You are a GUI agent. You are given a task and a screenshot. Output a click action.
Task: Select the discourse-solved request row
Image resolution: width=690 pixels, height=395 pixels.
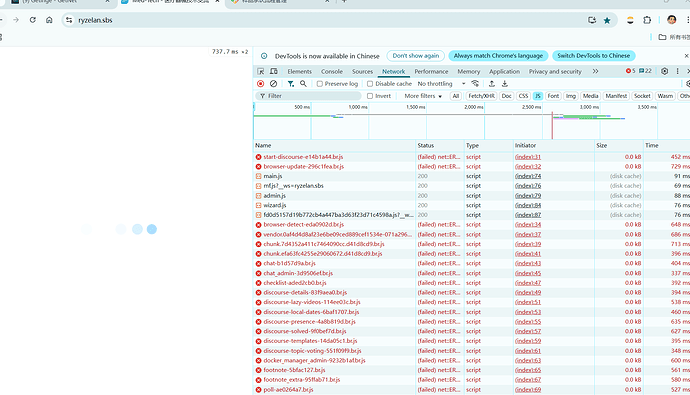click(x=472, y=331)
